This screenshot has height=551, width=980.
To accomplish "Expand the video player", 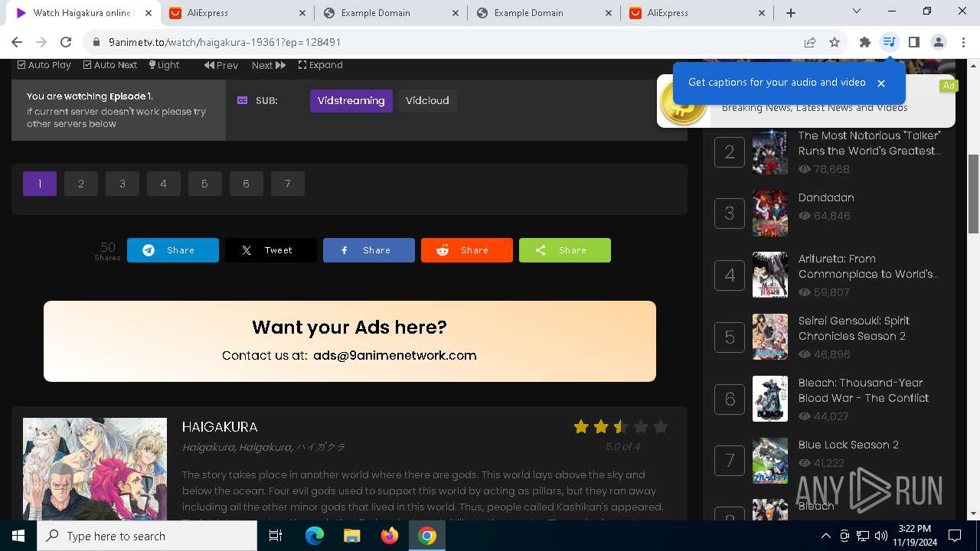I will [x=321, y=65].
